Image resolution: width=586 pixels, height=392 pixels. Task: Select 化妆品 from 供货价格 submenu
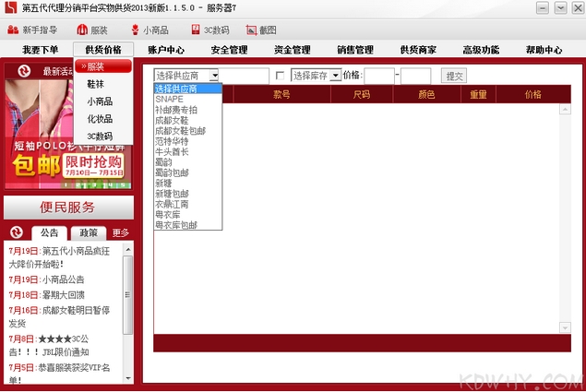100,119
